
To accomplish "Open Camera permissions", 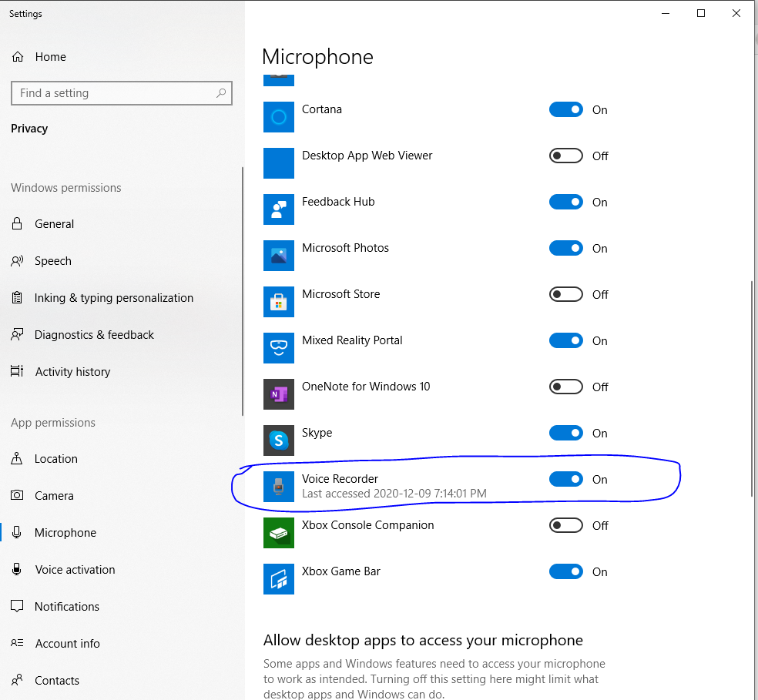I will 54,495.
